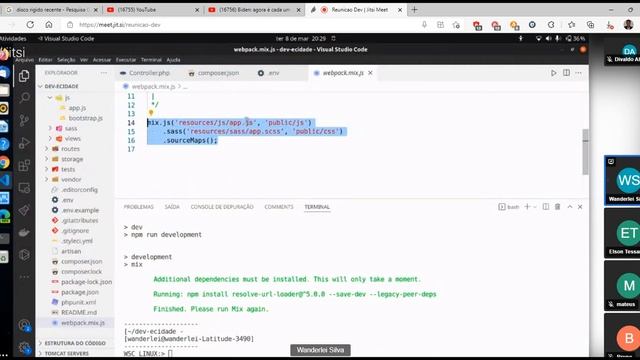Close the webpack.mix.js editor tab
Screen dimensions: 640x360
370,73
